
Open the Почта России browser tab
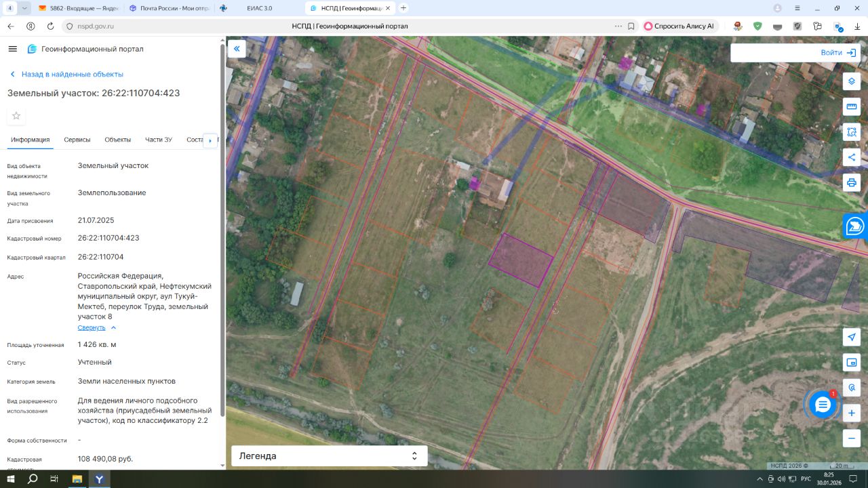(x=167, y=8)
